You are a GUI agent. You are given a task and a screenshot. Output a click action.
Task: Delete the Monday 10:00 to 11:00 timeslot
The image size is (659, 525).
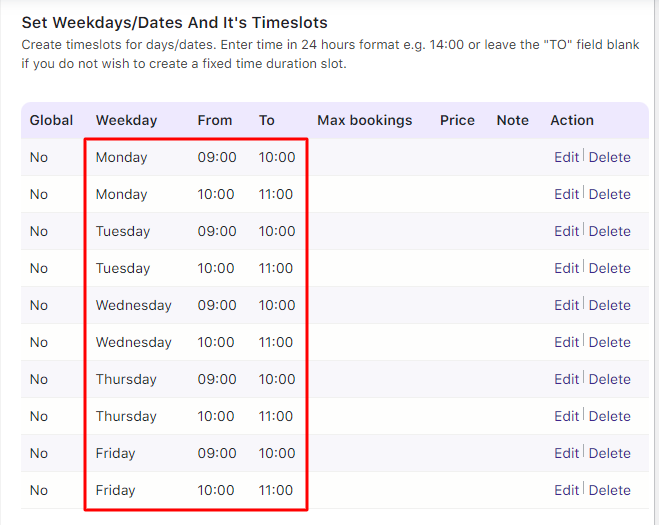click(609, 194)
